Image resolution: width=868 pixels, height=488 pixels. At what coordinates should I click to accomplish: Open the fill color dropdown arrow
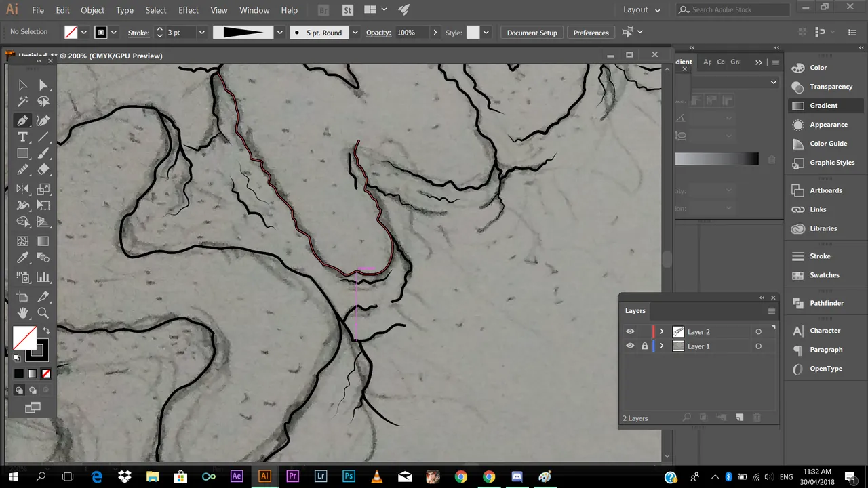click(x=84, y=33)
